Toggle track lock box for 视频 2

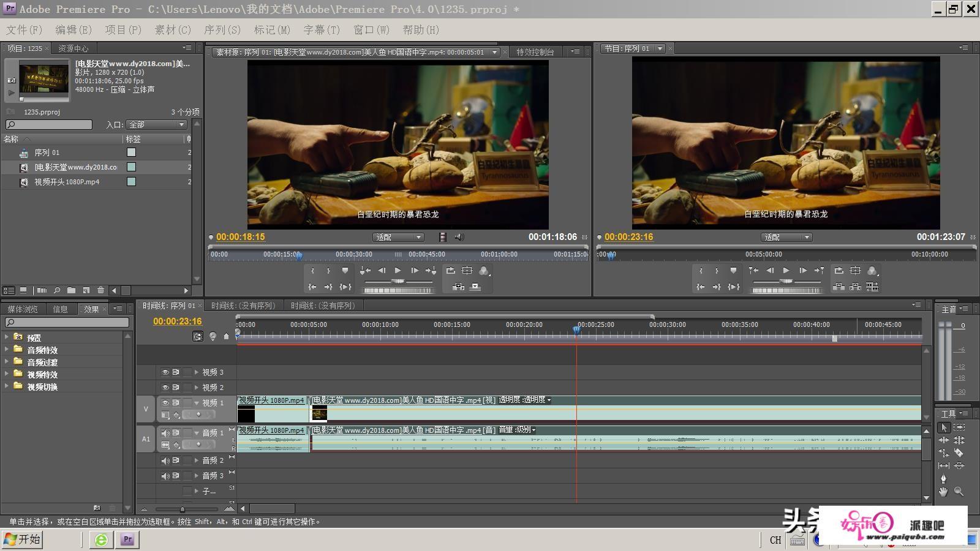pos(187,388)
